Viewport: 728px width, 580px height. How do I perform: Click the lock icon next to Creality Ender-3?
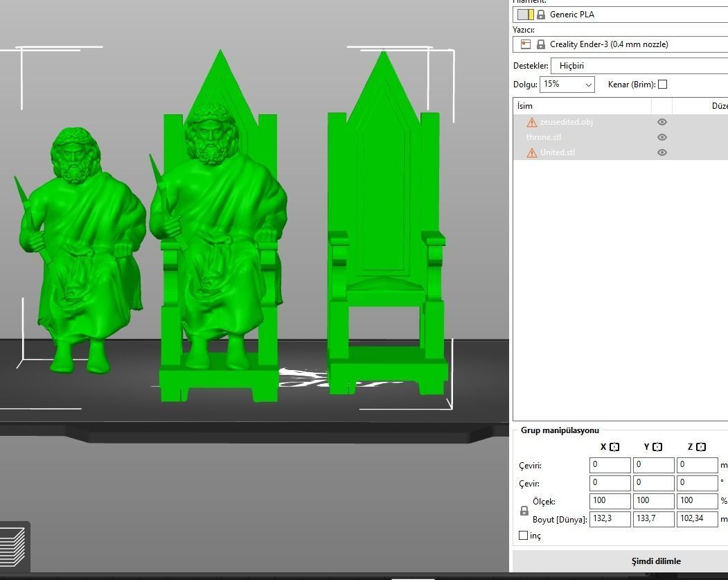[x=541, y=44]
